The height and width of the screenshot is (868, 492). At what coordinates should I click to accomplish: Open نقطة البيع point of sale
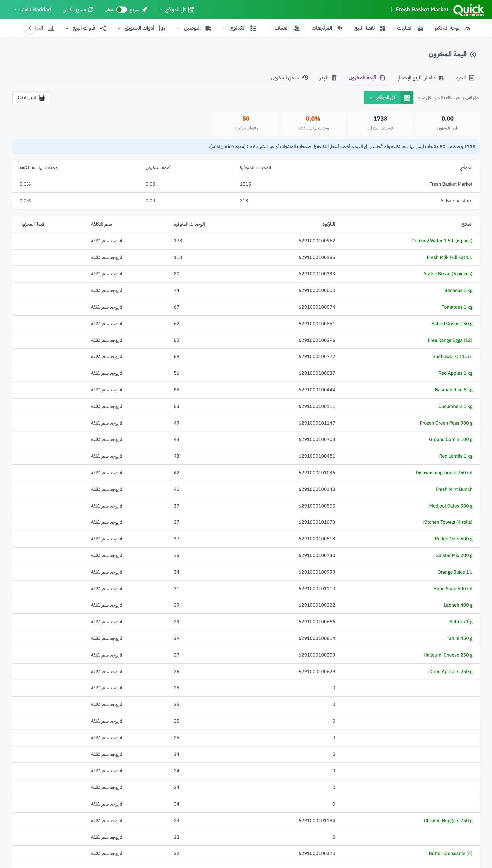(369, 28)
